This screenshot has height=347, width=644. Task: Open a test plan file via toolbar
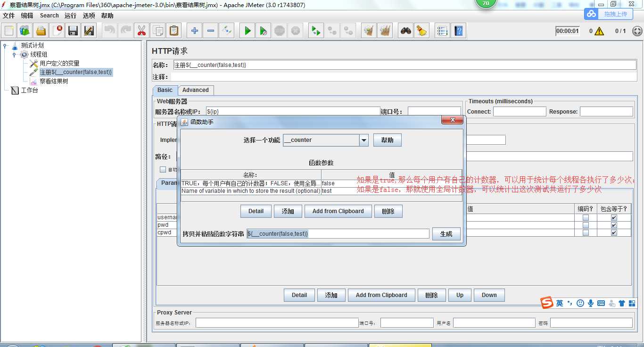[x=41, y=31]
